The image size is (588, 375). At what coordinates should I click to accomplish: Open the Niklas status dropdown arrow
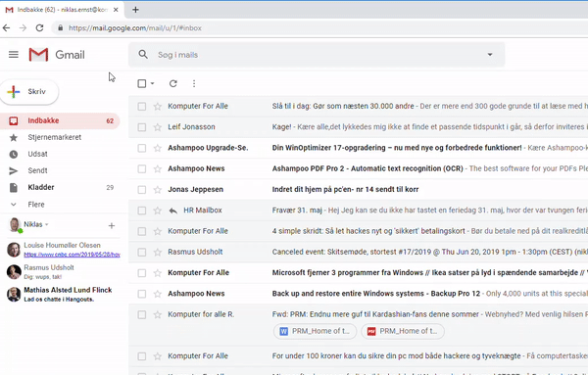click(46, 224)
